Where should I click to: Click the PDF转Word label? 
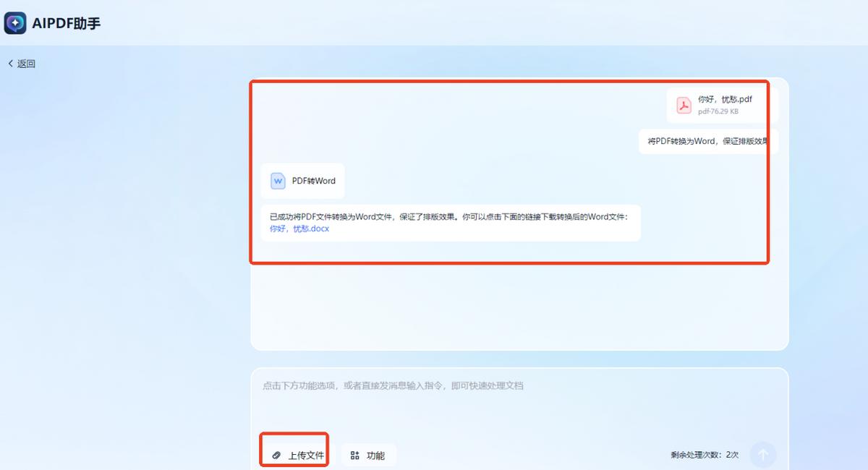click(x=314, y=181)
